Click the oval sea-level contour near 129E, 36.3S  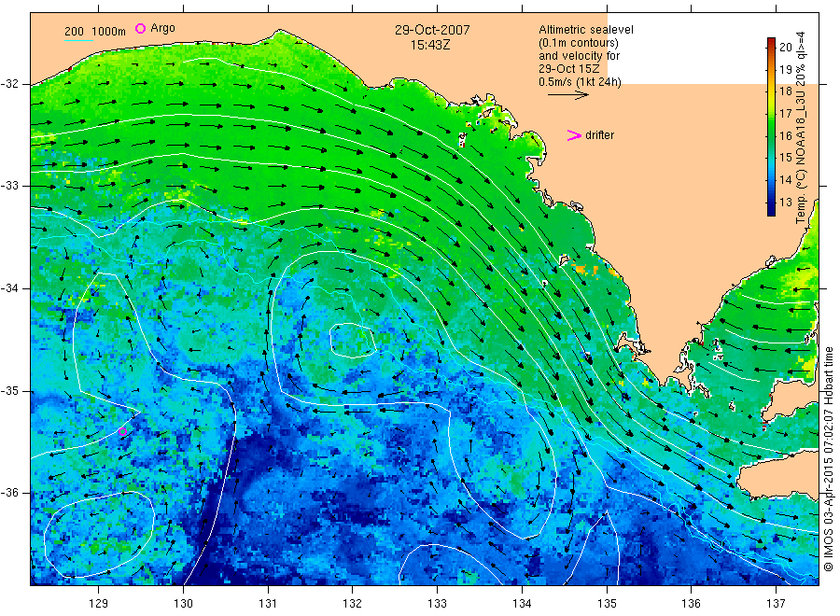[99, 535]
